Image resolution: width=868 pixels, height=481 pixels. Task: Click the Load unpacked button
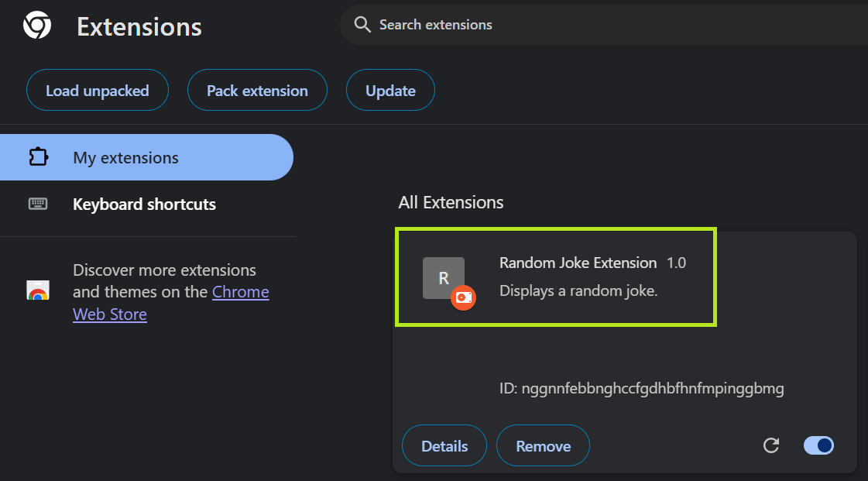tap(97, 90)
